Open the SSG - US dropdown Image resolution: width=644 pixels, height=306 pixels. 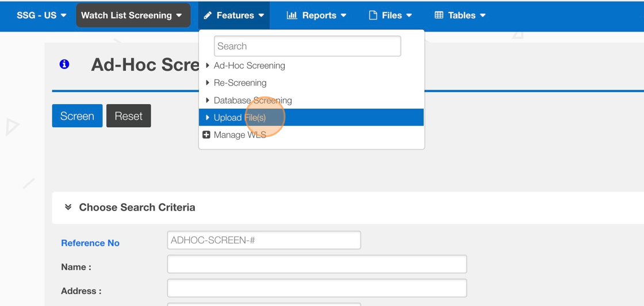click(x=41, y=16)
